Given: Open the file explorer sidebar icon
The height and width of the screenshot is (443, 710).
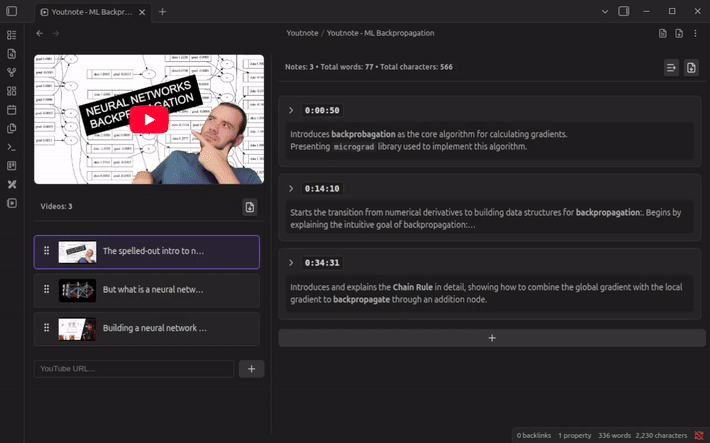Looking at the screenshot, I should 12,35.
